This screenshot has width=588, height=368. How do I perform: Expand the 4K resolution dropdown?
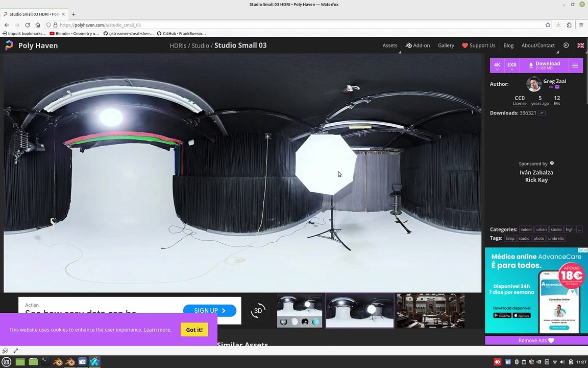497,66
